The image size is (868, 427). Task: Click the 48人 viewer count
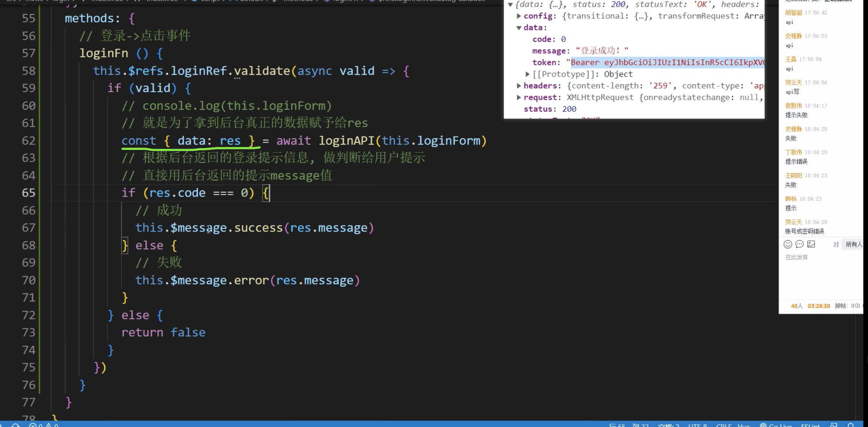(797, 306)
